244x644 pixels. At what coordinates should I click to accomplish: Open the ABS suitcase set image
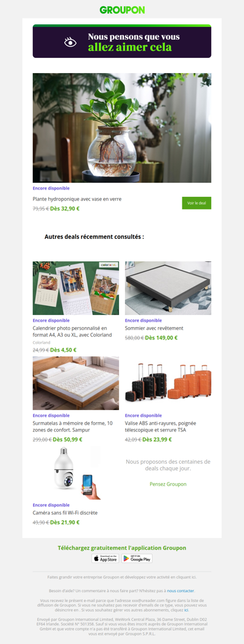click(168, 383)
